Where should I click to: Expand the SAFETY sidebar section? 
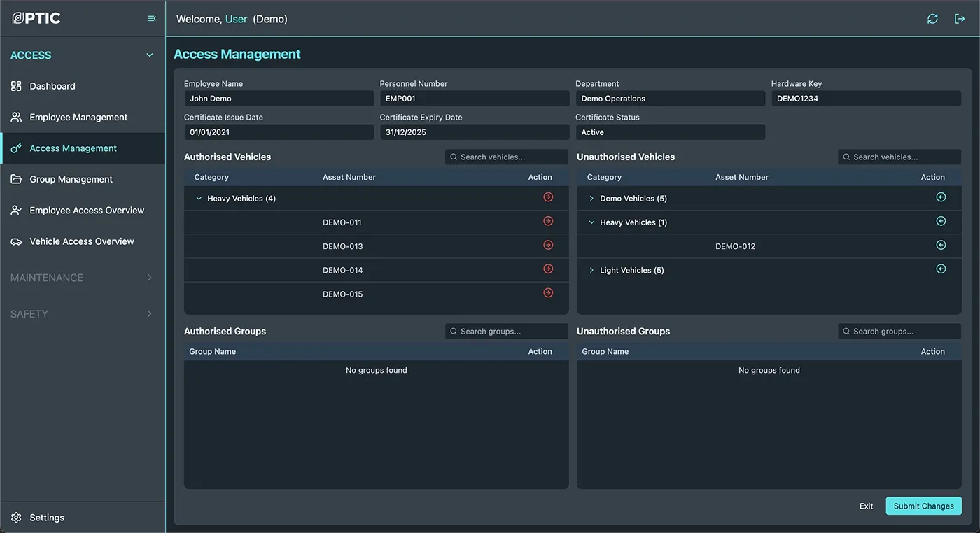[x=83, y=314]
